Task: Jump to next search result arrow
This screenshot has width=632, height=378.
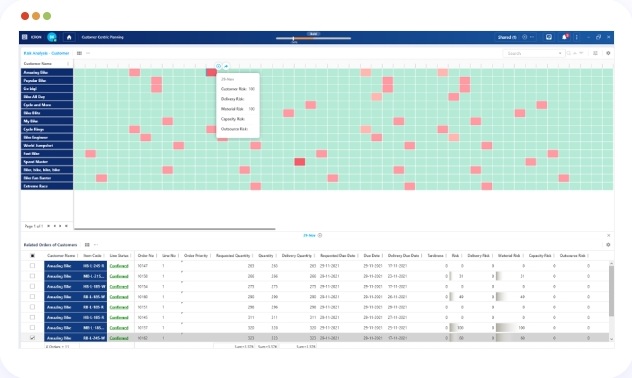Action: coord(581,53)
